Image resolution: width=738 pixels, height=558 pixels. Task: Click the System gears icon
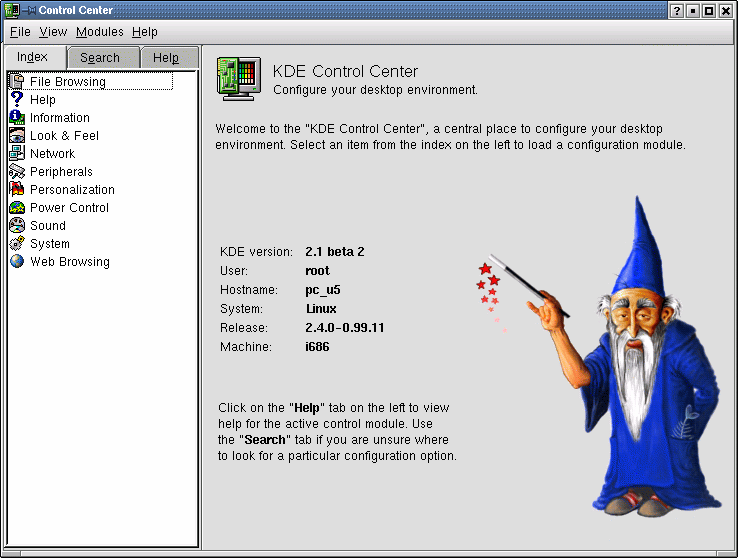17,243
